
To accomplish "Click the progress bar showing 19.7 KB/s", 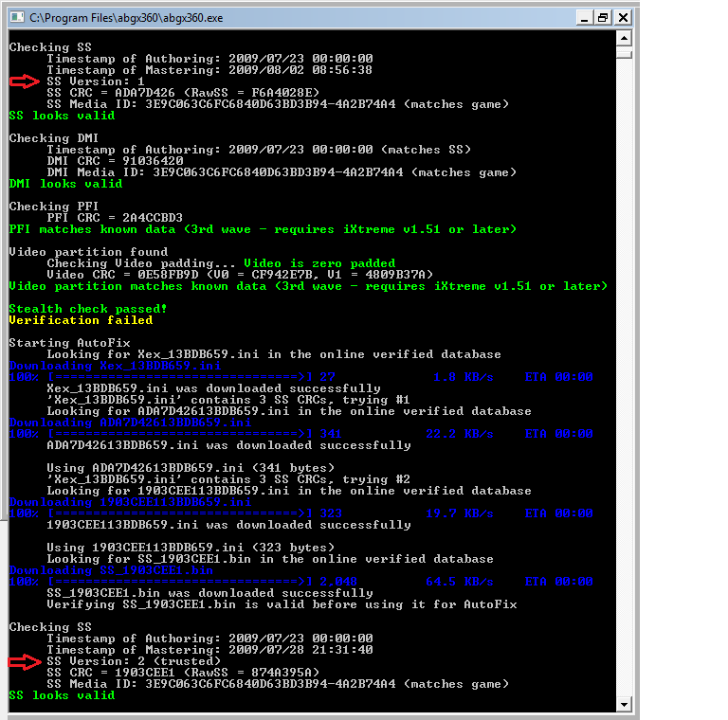I will [x=300, y=513].
